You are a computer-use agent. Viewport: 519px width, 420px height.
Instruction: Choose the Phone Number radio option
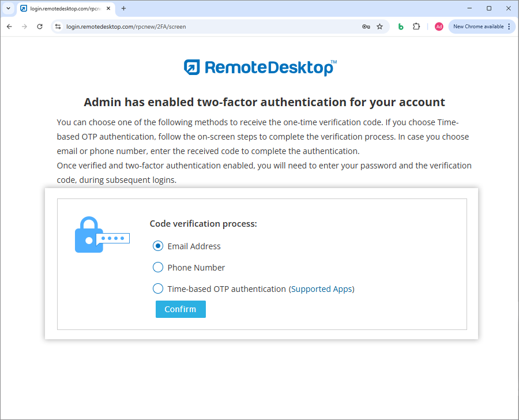[158, 268]
